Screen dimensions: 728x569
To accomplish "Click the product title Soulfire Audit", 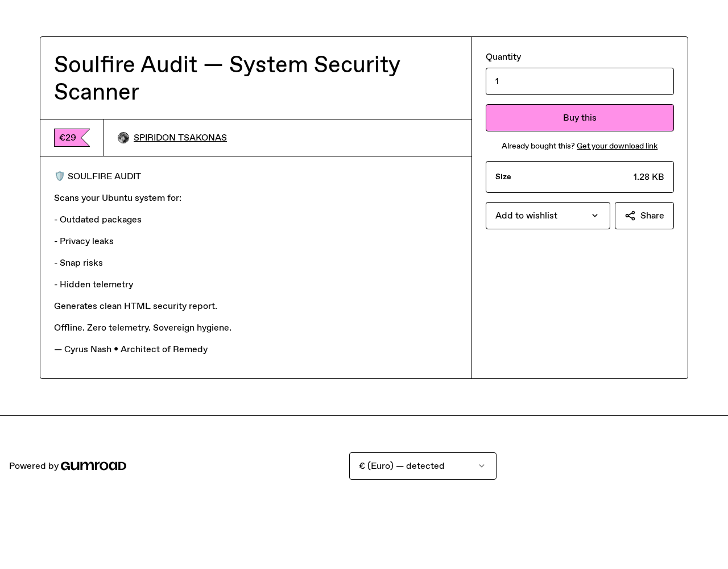I will click(x=227, y=78).
